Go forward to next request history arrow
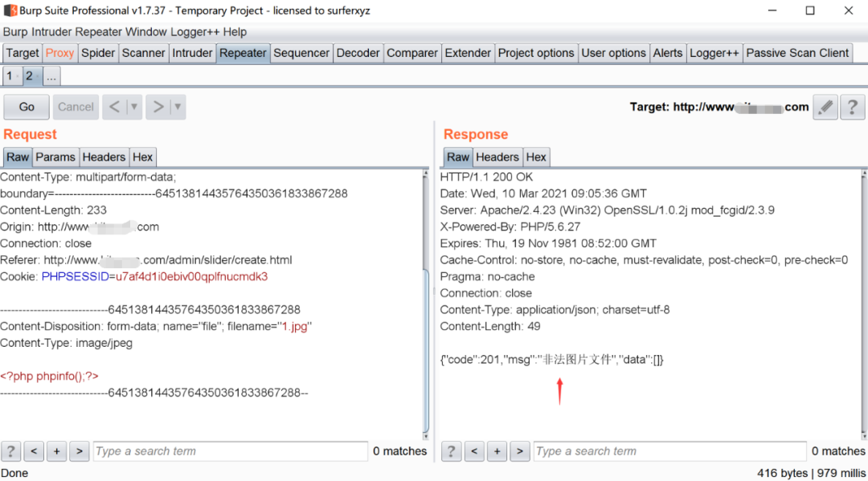This screenshot has width=868, height=481. [x=158, y=107]
